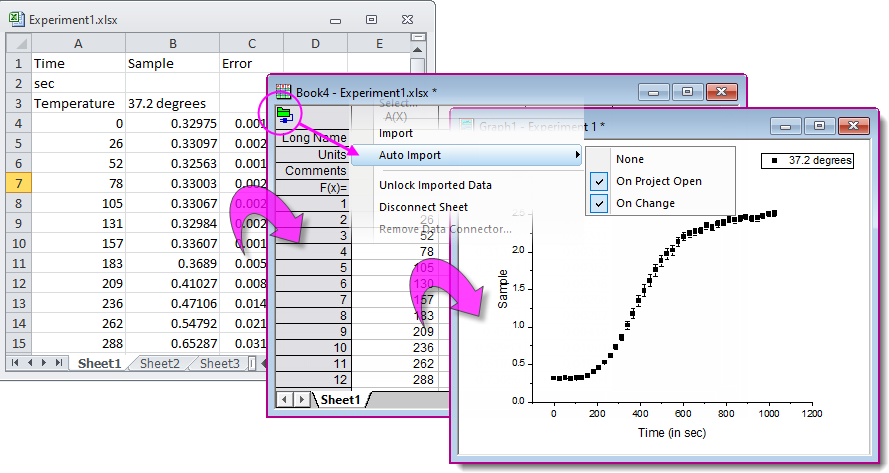Select column B header in Excel

[x=172, y=44]
